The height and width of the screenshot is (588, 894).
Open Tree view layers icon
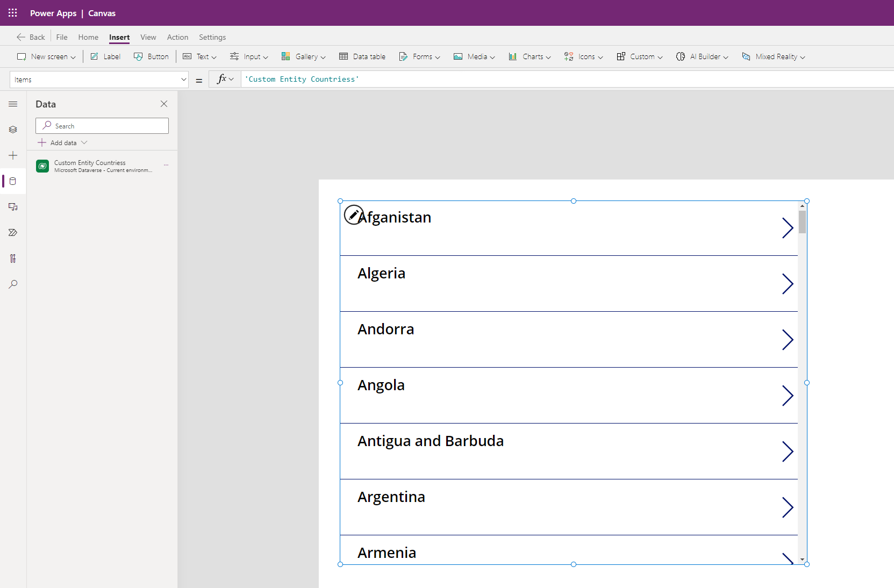[x=13, y=130]
